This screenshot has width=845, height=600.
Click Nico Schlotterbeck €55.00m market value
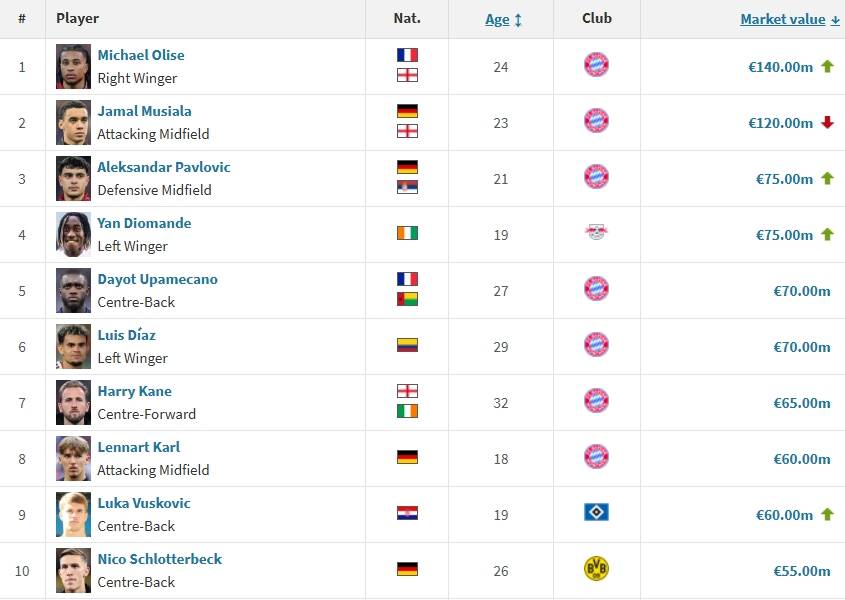(x=802, y=571)
